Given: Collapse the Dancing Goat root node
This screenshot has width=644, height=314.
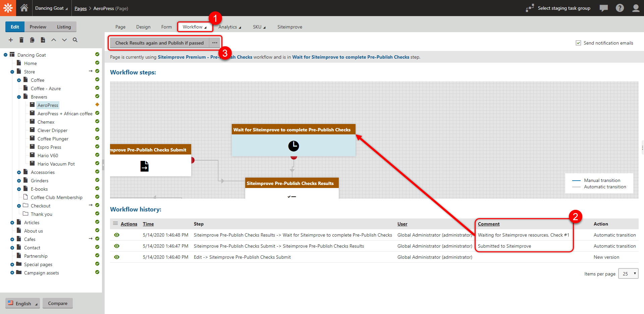Looking at the screenshot, I should click(5, 55).
